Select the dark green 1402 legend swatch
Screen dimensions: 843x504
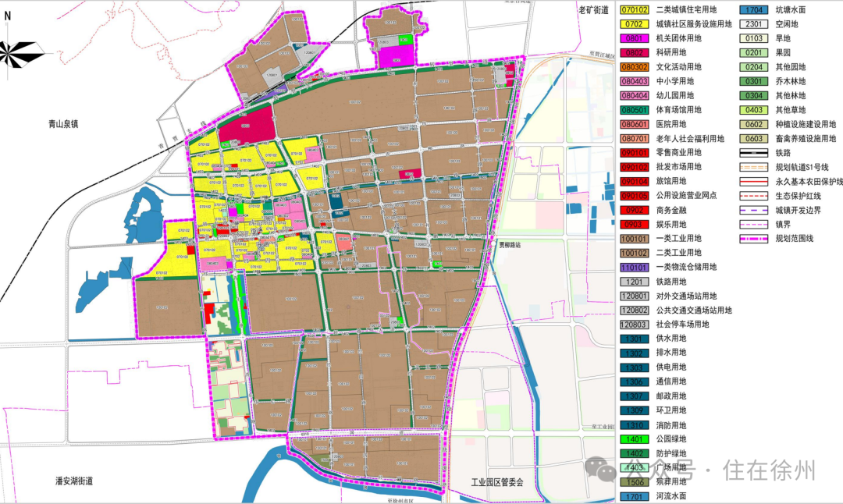point(635,453)
